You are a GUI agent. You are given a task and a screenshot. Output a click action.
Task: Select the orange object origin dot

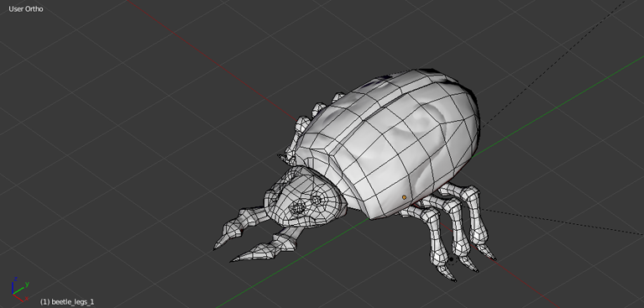(404, 197)
